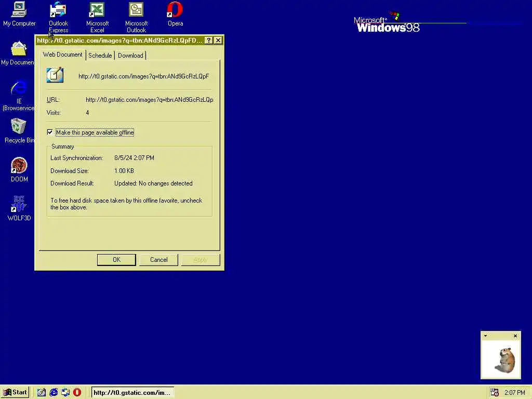
Task: Click 'To free hard disk space' note
Action: point(126,204)
